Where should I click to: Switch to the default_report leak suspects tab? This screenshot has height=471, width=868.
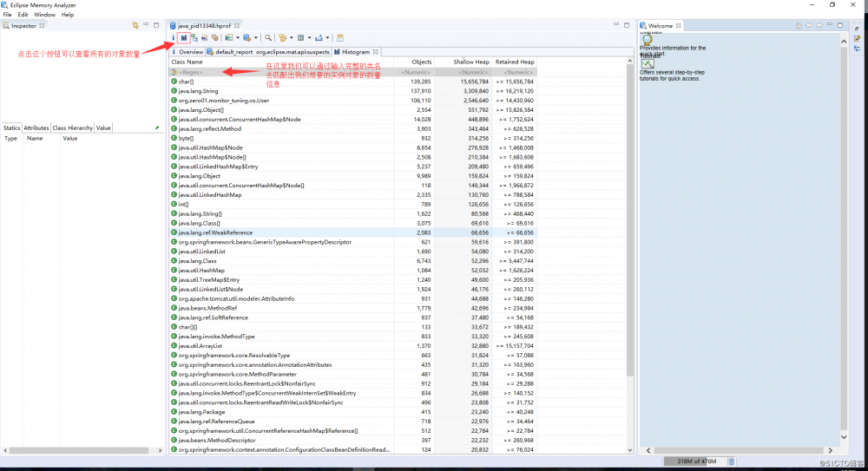(x=230, y=52)
